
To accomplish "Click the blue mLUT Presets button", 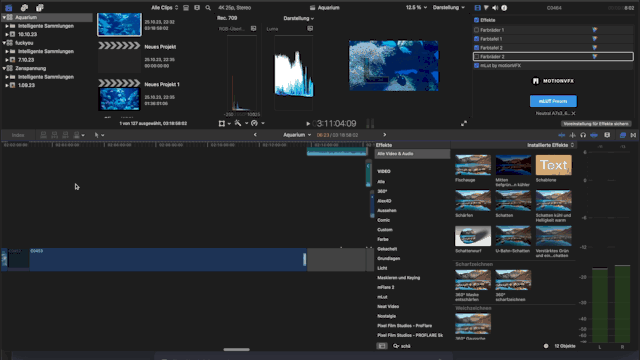I will pos(553,101).
